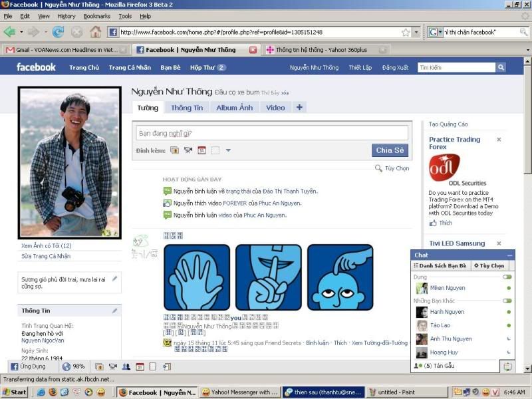Bookmark page with star icon
The width and height of the screenshot is (532, 399).
point(406,32)
